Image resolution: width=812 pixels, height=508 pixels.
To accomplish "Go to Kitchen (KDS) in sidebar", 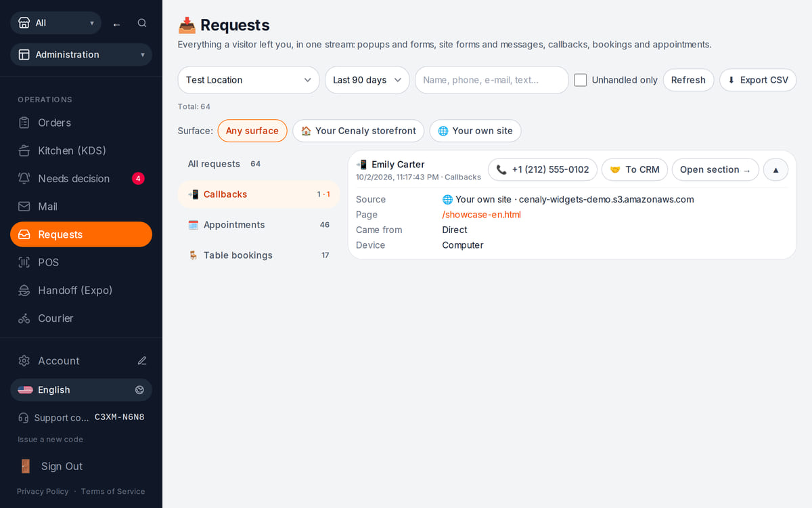I will (81, 150).
